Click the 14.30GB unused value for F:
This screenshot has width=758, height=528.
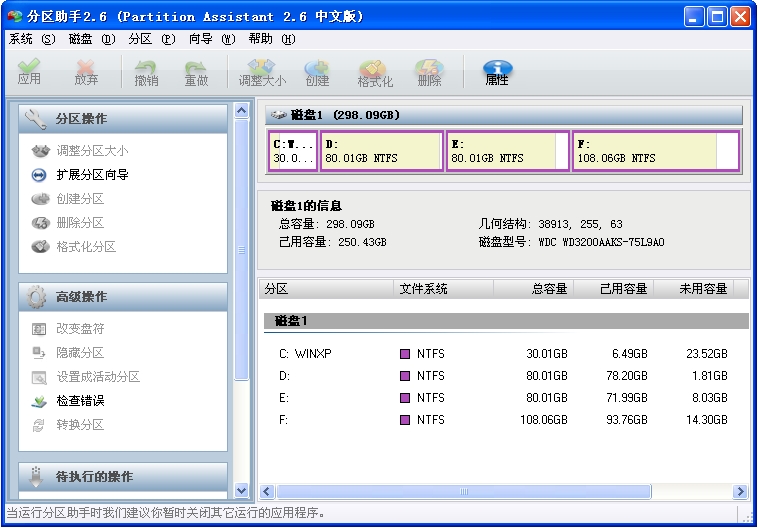pos(707,420)
